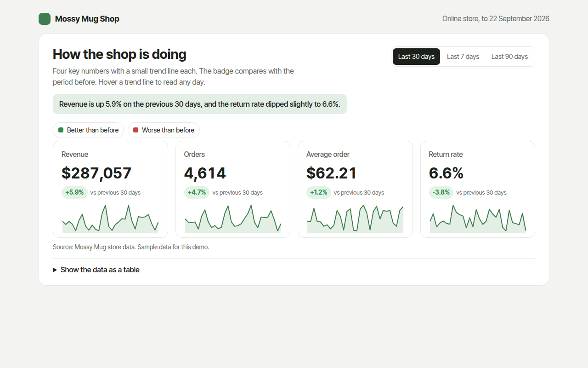588x368 pixels.
Task: Click the Online store, to 22 September 2026 text
Action: [x=496, y=19]
